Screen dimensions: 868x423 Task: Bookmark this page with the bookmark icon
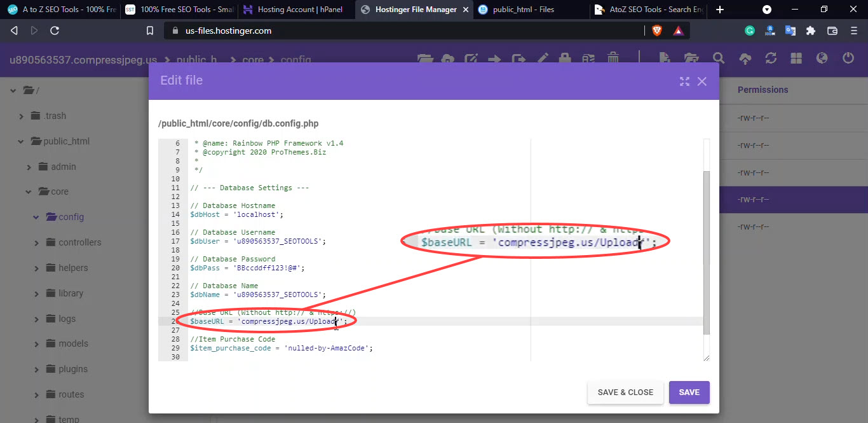click(x=150, y=31)
